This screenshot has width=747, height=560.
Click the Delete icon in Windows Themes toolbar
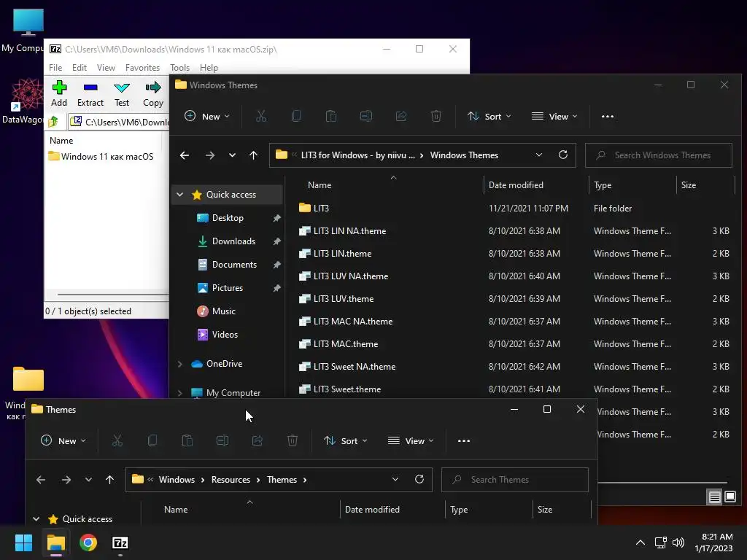click(x=436, y=116)
